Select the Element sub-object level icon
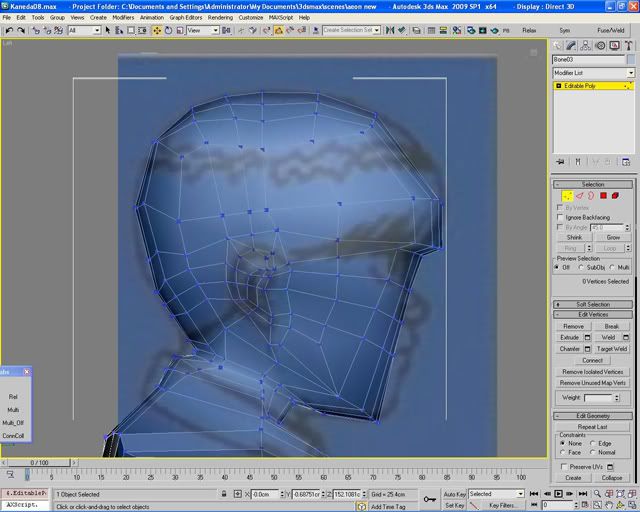Screen dimensions: 640x512 coord(615,196)
